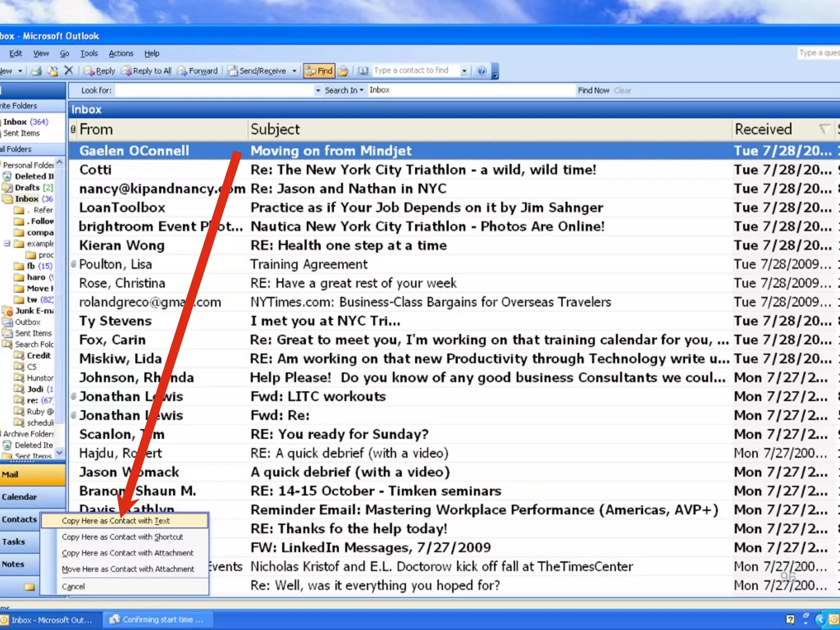Toggle the Find pane button off
The image size is (840, 630).
(x=319, y=71)
